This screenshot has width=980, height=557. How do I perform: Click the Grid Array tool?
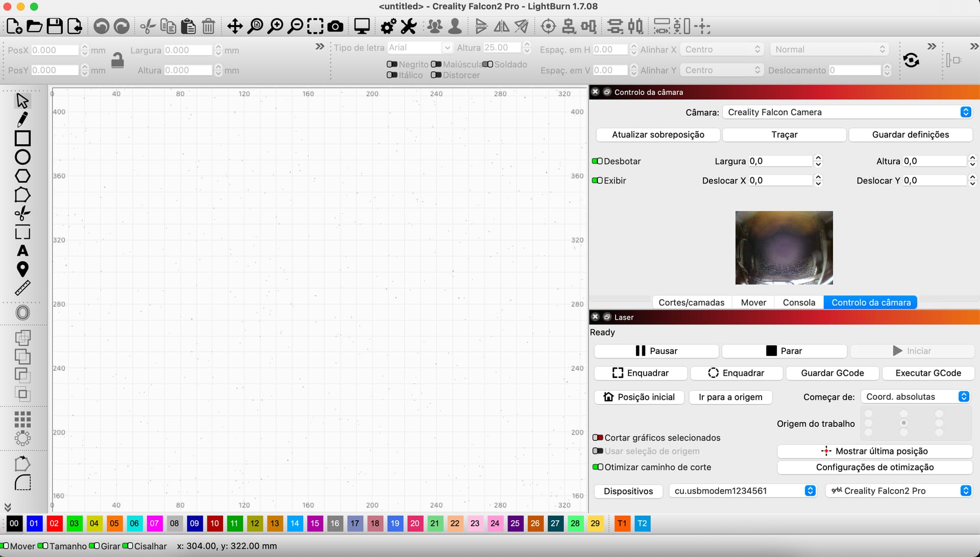[22, 419]
